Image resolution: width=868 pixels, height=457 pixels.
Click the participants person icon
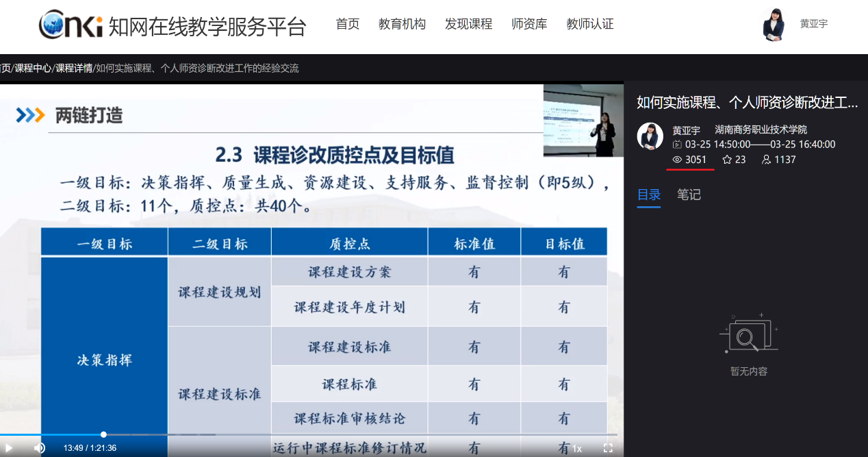coord(766,160)
